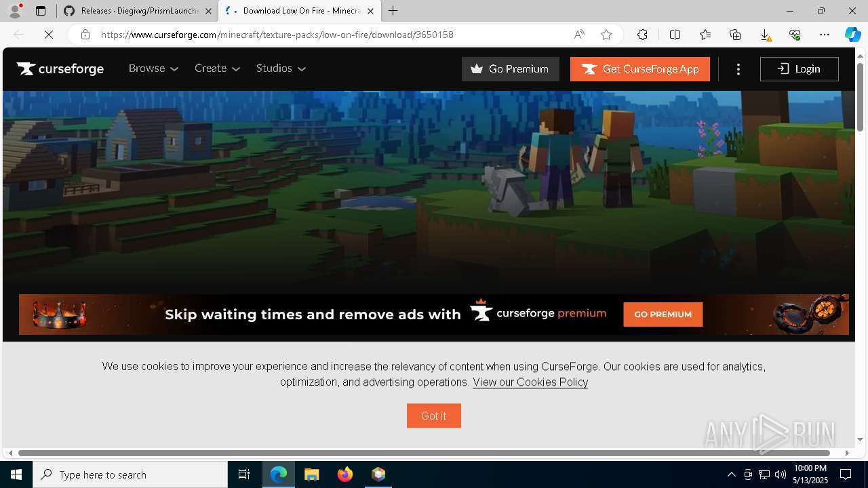Go to the CurseForge home logo
The height and width of the screenshot is (488, 868).
click(60, 68)
